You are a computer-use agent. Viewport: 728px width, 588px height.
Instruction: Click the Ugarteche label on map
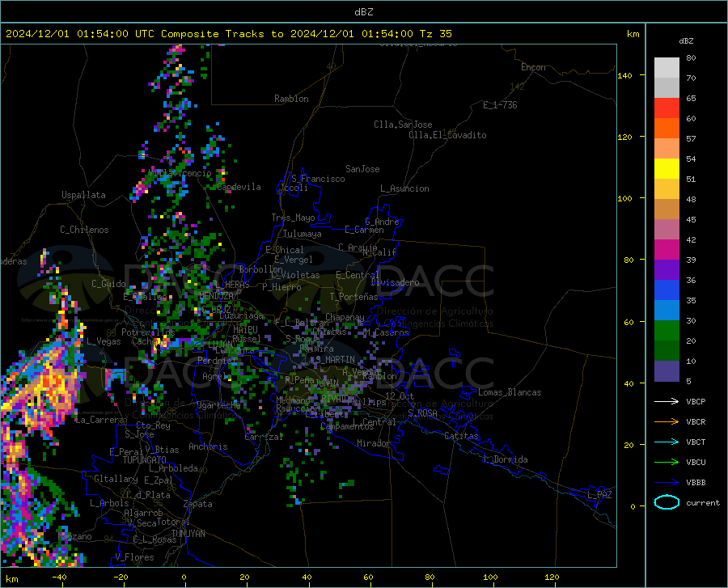pos(218,405)
